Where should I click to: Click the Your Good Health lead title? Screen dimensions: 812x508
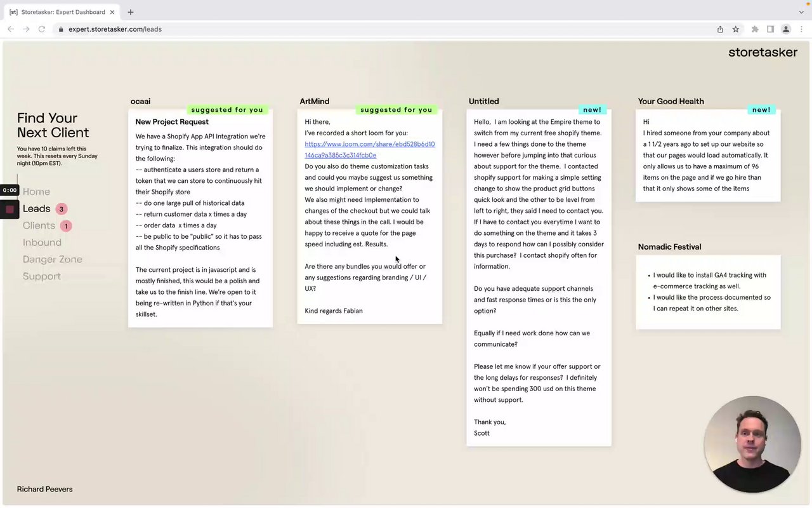(x=671, y=101)
